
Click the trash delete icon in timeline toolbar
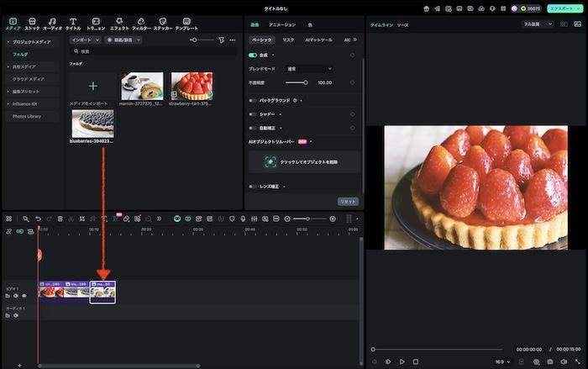click(60, 219)
